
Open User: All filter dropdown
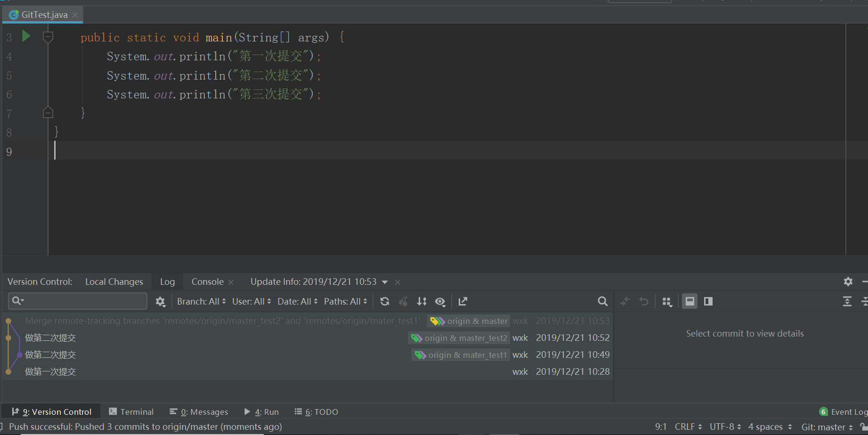click(251, 301)
